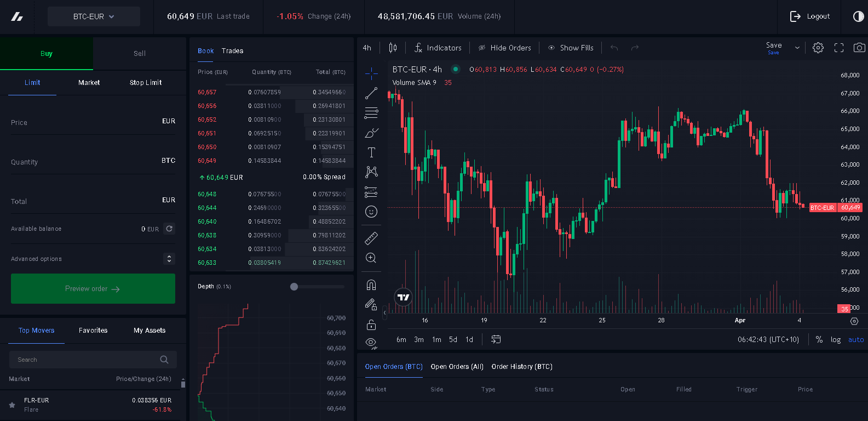Image resolution: width=868 pixels, height=421 pixels.
Task: Click the Preview order button
Action: click(93, 288)
